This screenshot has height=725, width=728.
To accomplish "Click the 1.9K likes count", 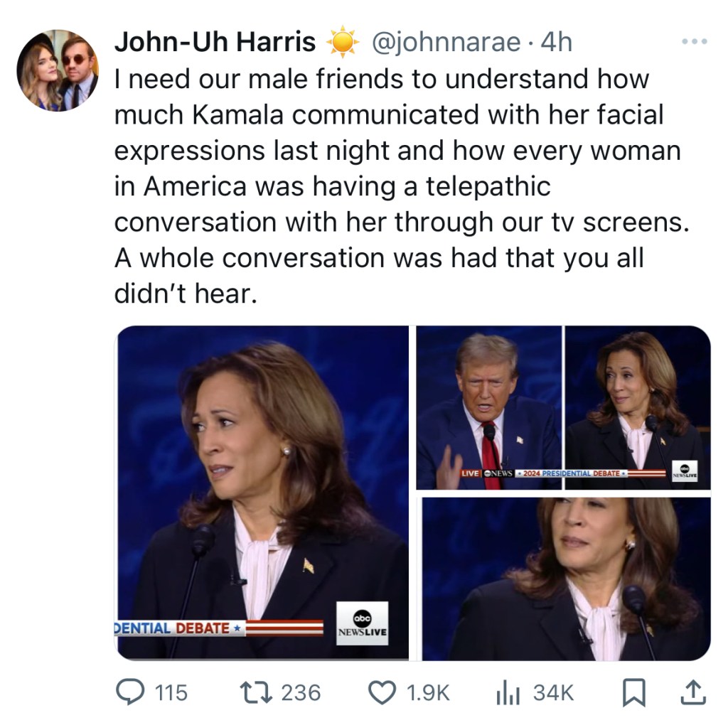I will (x=427, y=692).
